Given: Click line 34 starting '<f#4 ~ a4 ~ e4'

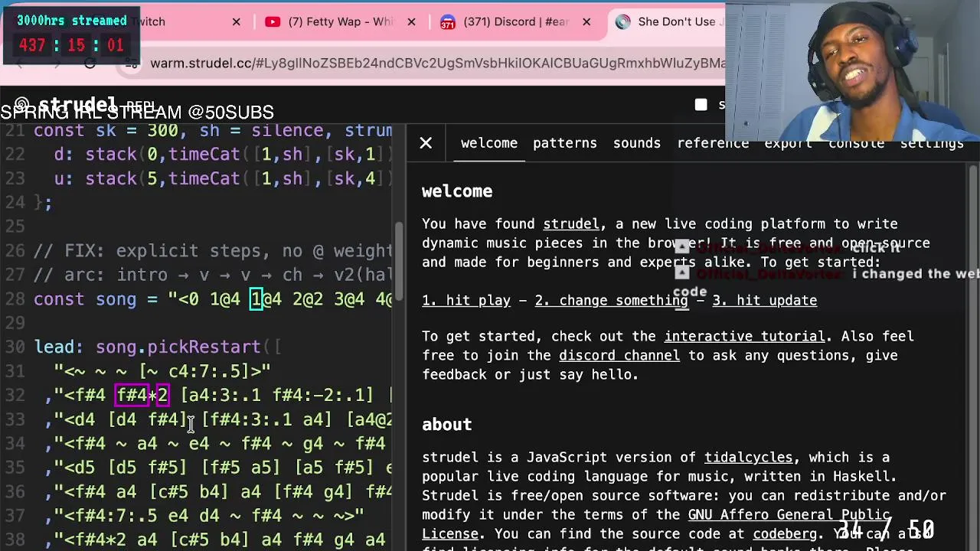Looking at the screenshot, I should pyautogui.click(x=219, y=444).
